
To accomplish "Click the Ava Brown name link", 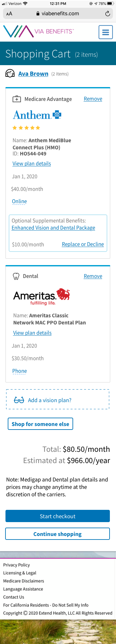I will coord(33,74).
